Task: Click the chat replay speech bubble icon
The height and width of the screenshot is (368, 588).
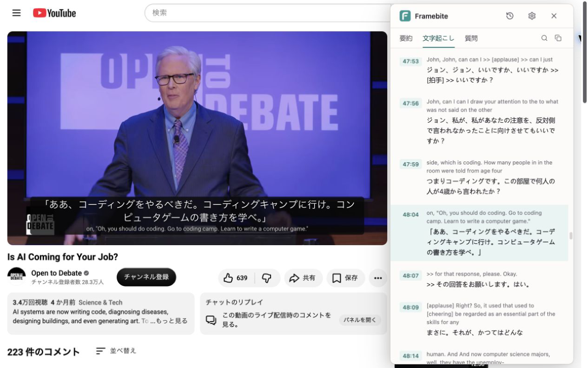Action: (x=211, y=320)
